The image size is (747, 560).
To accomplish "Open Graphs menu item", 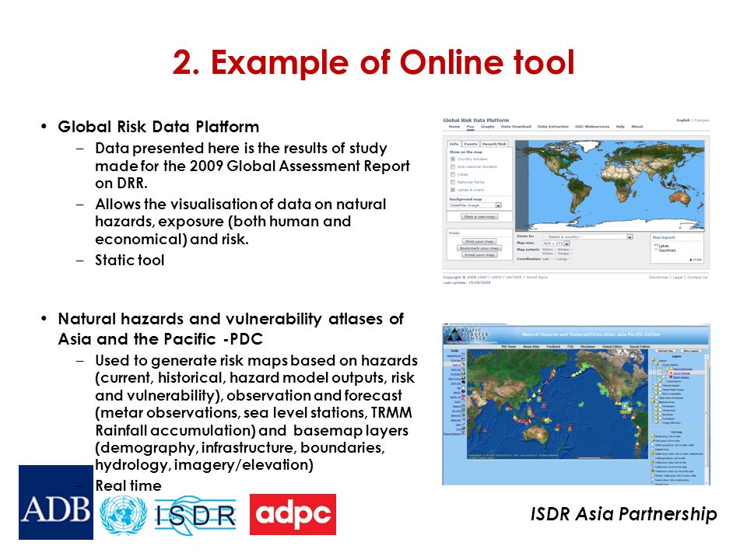I will tap(488, 127).
